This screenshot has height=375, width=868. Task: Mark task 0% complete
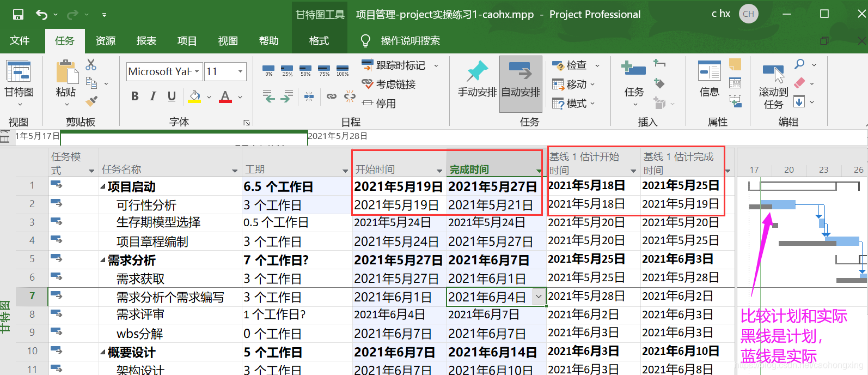[x=269, y=70]
